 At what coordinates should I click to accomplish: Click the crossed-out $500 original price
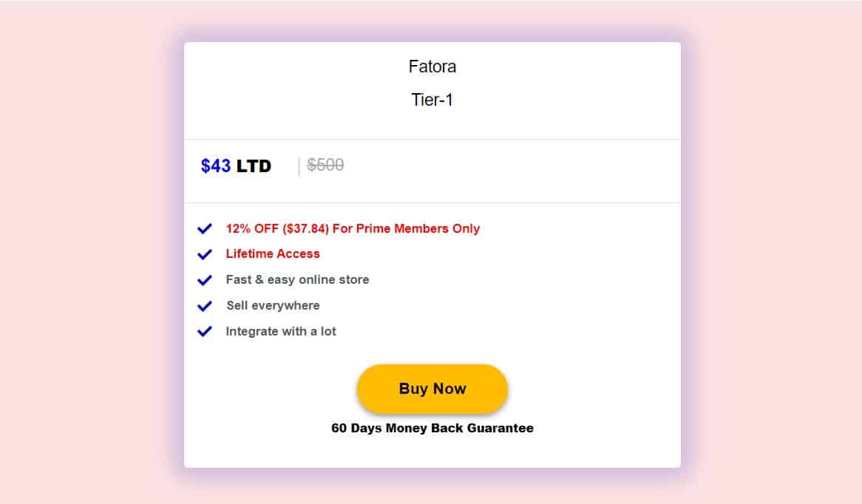(x=325, y=165)
